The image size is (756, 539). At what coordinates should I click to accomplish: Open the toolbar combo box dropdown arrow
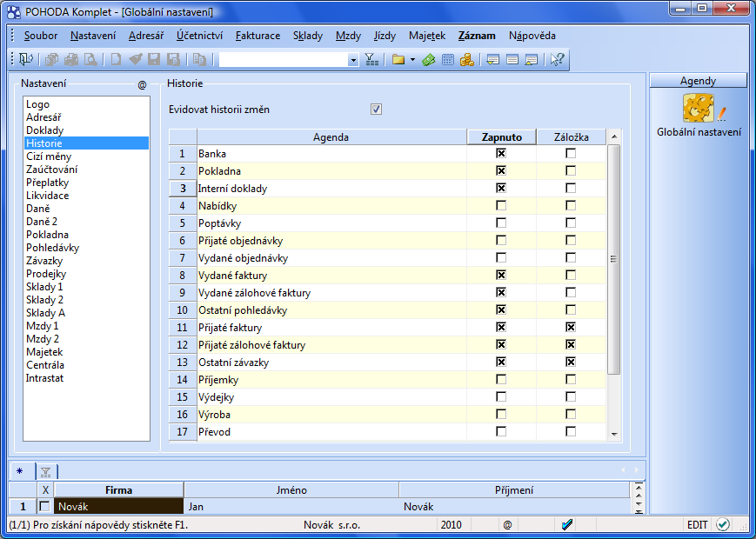click(x=353, y=60)
